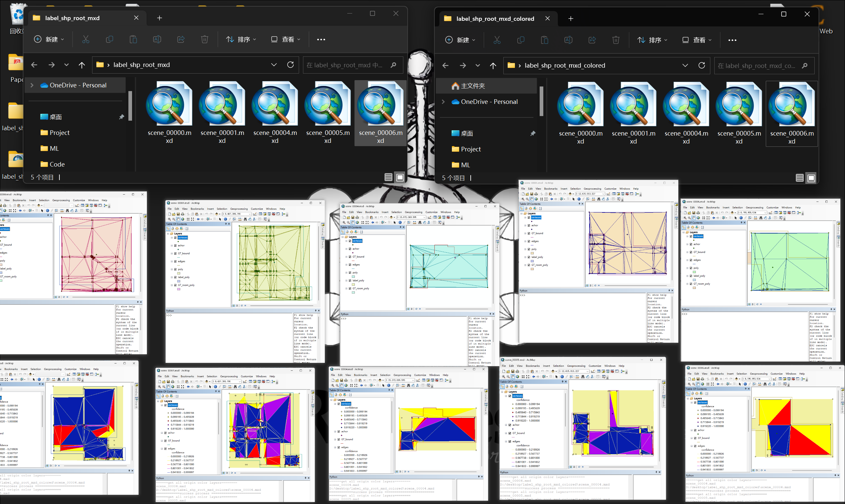
Task: Open ArcToolbox in green-map scene_00001 ArcMap
Action: pyautogui.click(x=274, y=214)
